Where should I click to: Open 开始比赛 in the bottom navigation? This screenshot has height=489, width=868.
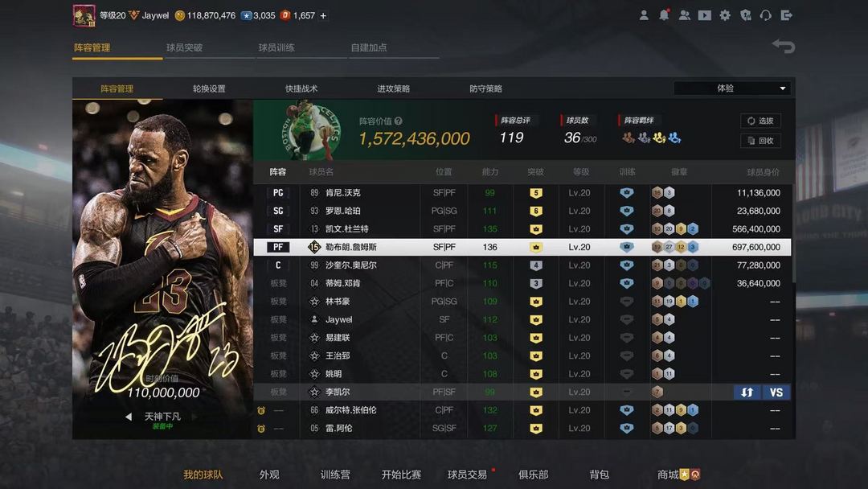click(x=401, y=475)
